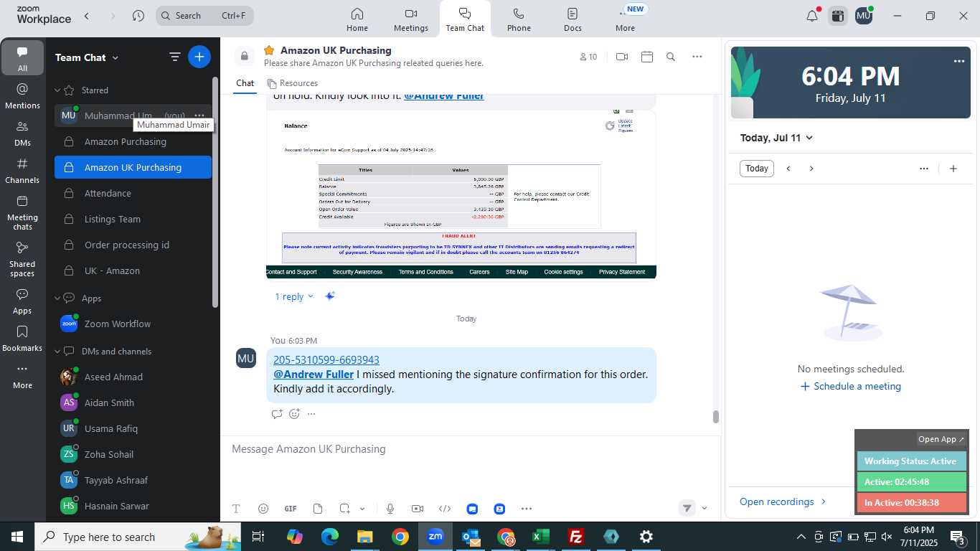Select All in the left sidebar

pos(22,59)
